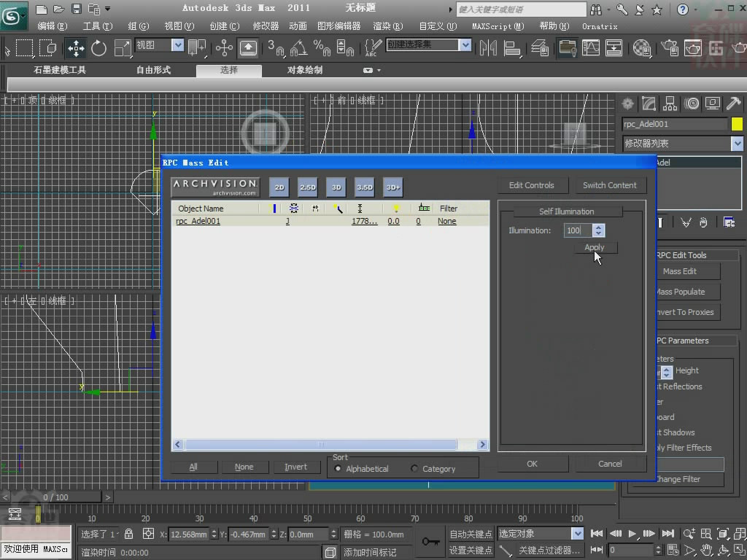Open the Utilities hammer panel icon
Image resolution: width=747 pixels, height=560 pixels.
click(x=733, y=104)
